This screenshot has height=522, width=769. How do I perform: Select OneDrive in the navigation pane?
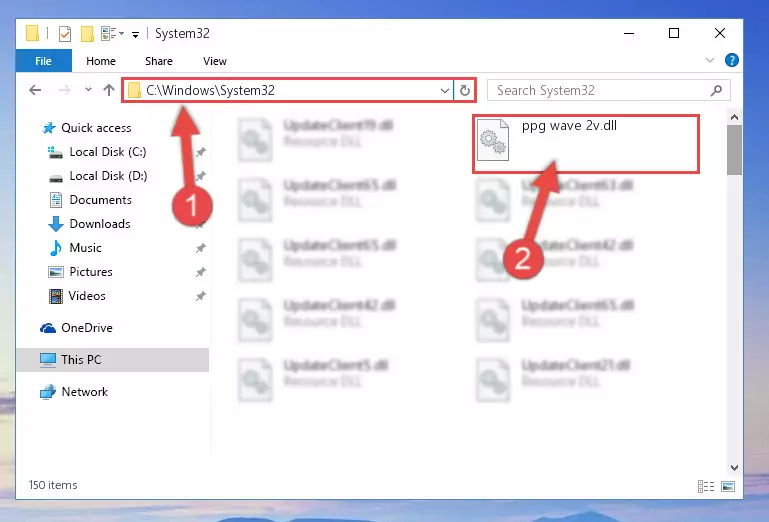click(x=87, y=328)
